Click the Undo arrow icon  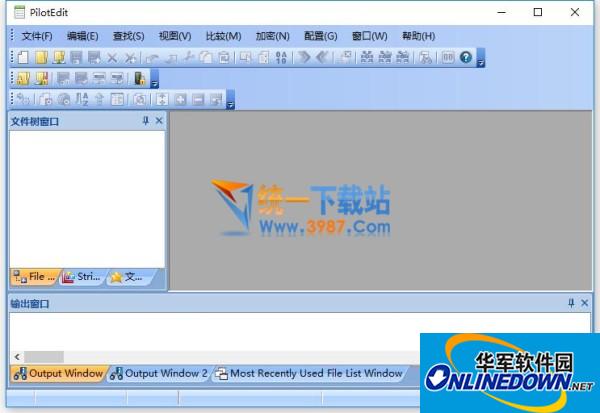click(152, 58)
